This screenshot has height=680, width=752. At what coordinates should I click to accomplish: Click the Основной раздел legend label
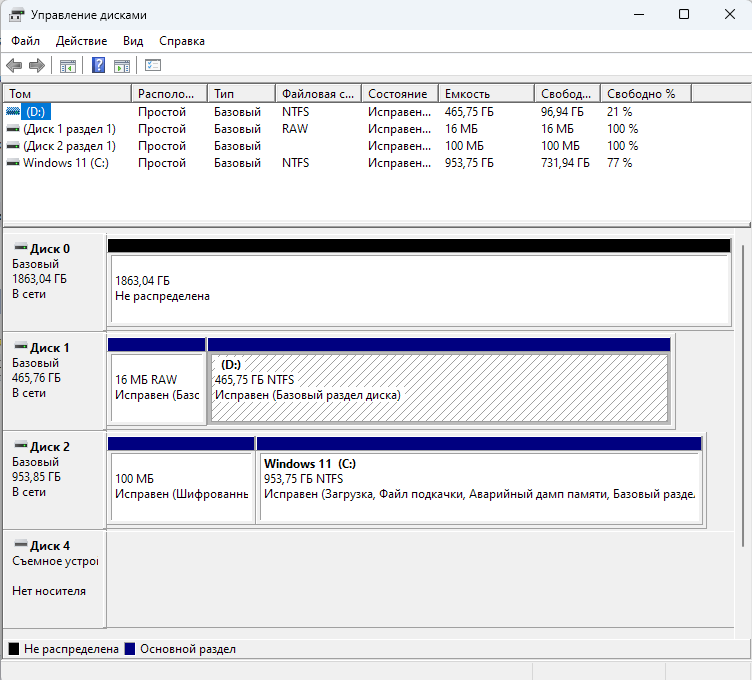coord(188,649)
